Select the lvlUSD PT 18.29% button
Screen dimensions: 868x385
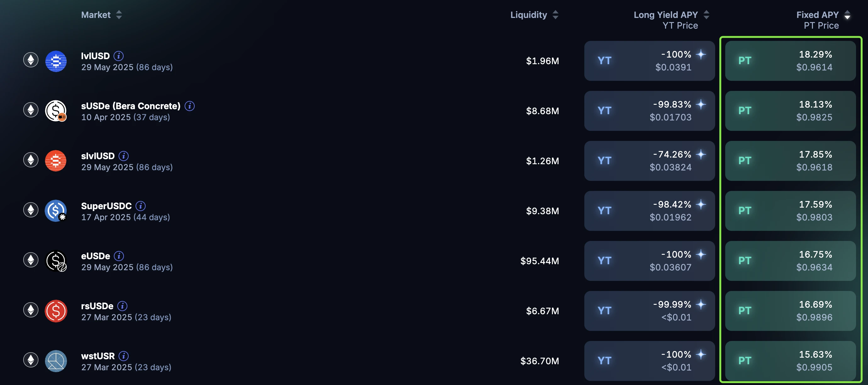(x=790, y=61)
